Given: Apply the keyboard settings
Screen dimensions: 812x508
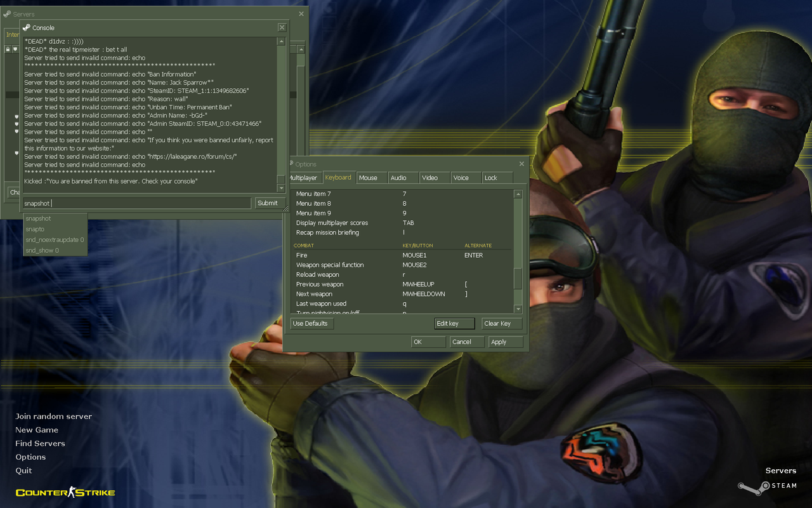Looking at the screenshot, I should (x=506, y=342).
